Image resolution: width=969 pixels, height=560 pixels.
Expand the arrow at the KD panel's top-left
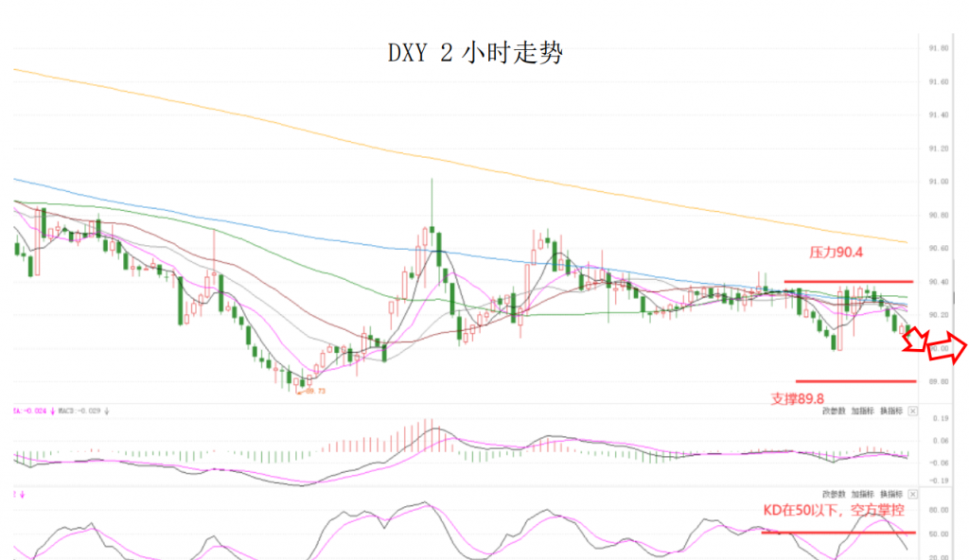click(x=20, y=493)
